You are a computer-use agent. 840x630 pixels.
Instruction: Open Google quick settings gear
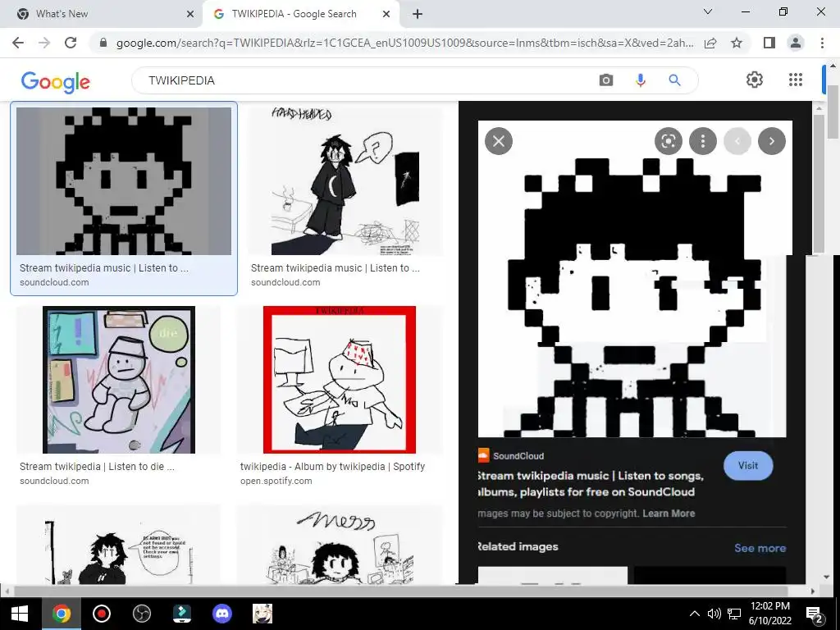(x=755, y=80)
